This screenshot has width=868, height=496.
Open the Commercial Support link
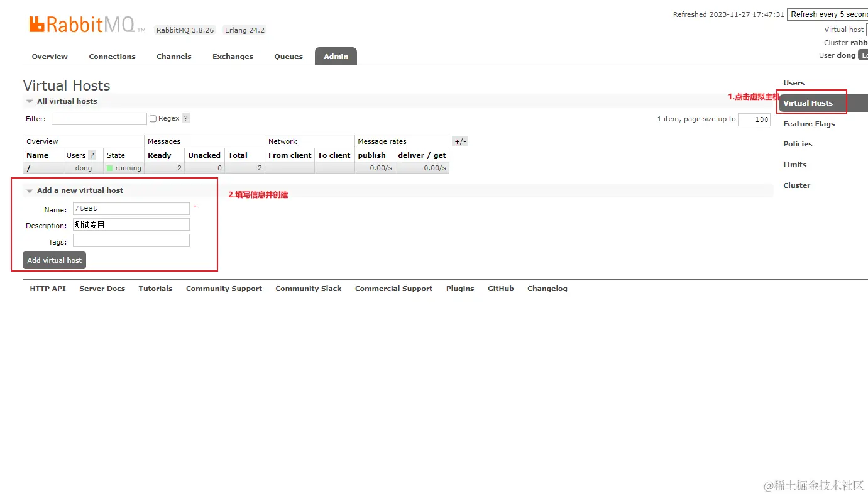(x=393, y=289)
